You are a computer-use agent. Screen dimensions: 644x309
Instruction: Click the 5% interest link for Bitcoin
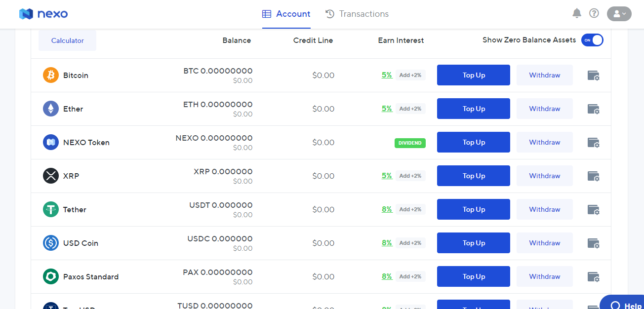pos(387,75)
